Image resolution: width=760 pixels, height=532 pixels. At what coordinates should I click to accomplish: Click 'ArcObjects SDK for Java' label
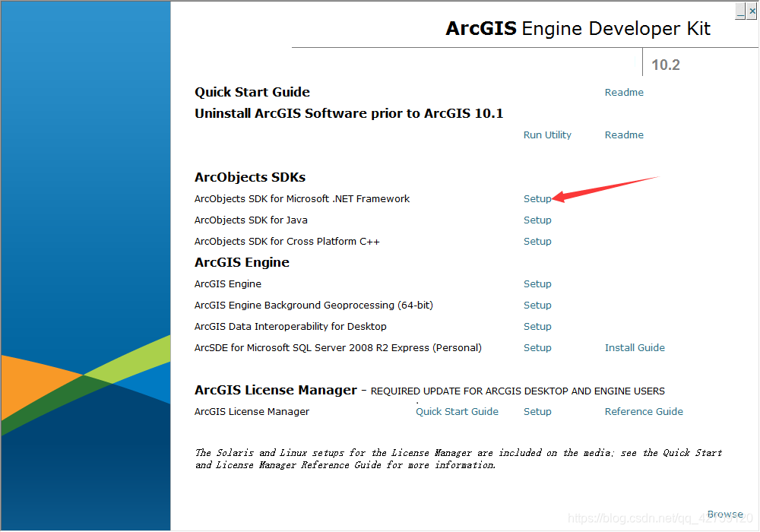click(251, 220)
